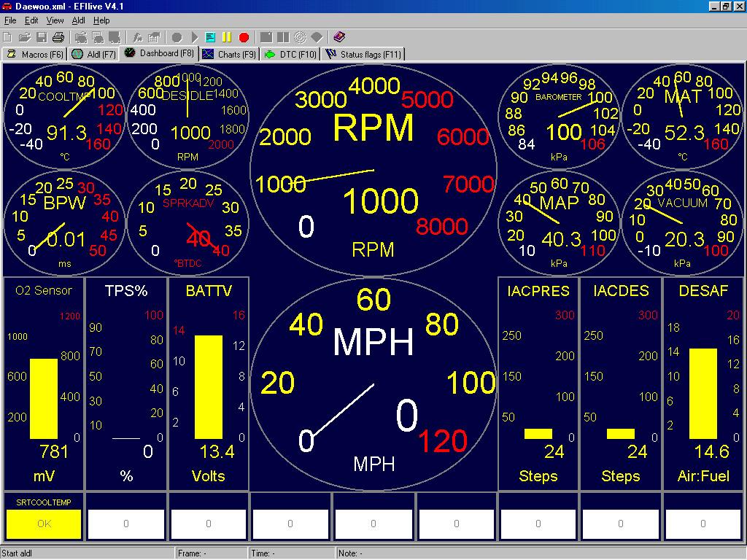Go to the DTC (F10) tab

[x=291, y=54]
